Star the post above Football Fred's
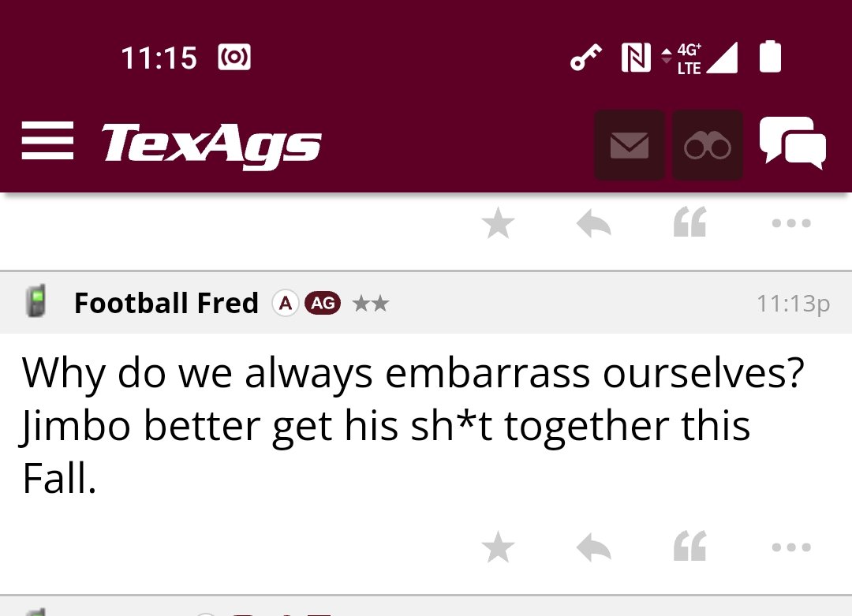Image resolution: width=852 pixels, height=616 pixels. (x=498, y=222)
